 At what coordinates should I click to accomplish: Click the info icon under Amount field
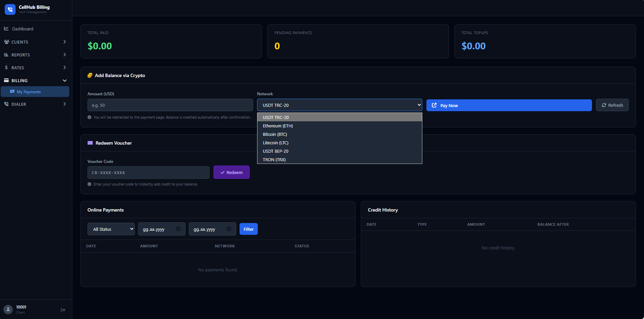point(90,117)
